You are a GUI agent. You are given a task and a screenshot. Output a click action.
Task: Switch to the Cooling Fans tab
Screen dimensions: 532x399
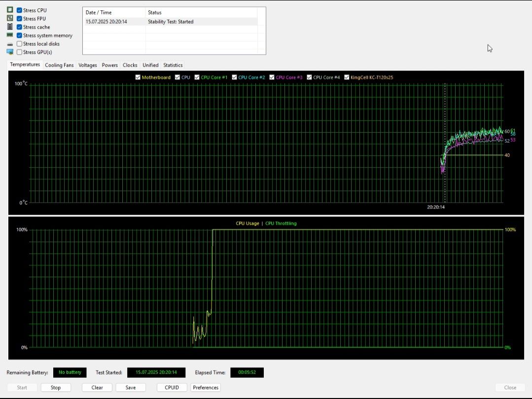(59, 65)
